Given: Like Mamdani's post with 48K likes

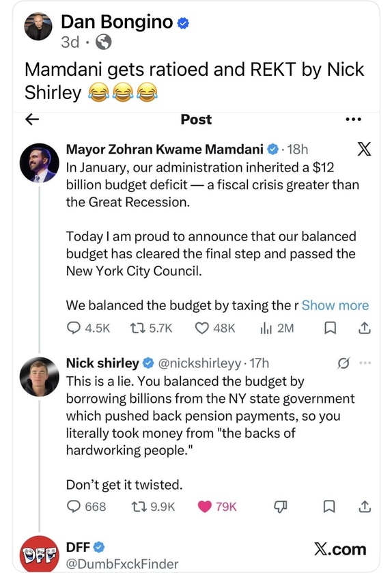Looking at the screenshot, I should [215, 328].
